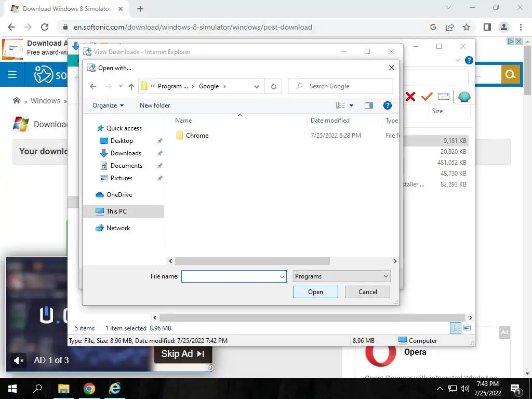
Task: Open dialog help icon
Action: click(387, 105)
